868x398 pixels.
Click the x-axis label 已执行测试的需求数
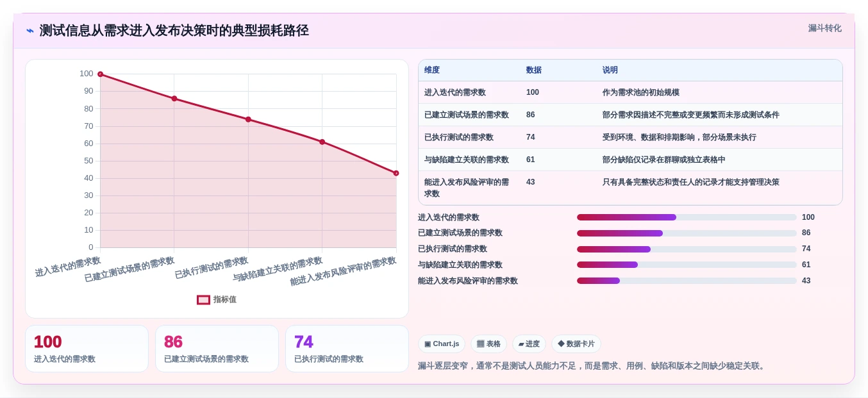point(212,269)
